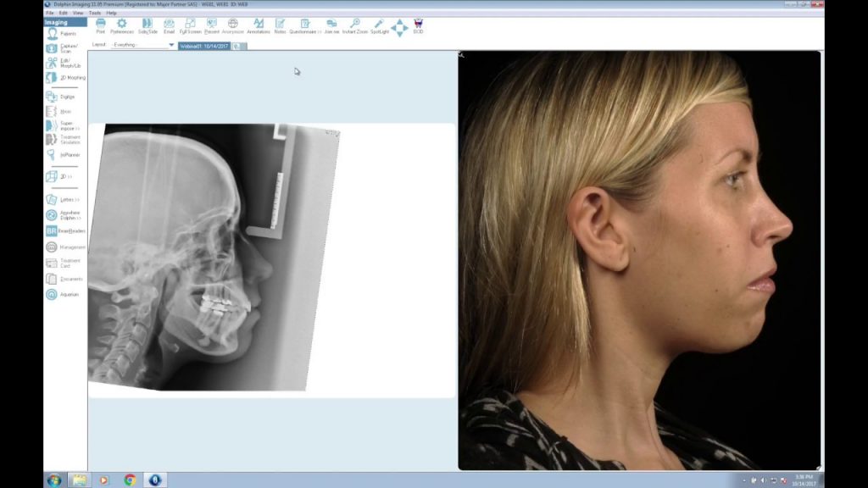Enable the SpotLight tool
Screen dimensions: 868x488
(x=379, y=25)
